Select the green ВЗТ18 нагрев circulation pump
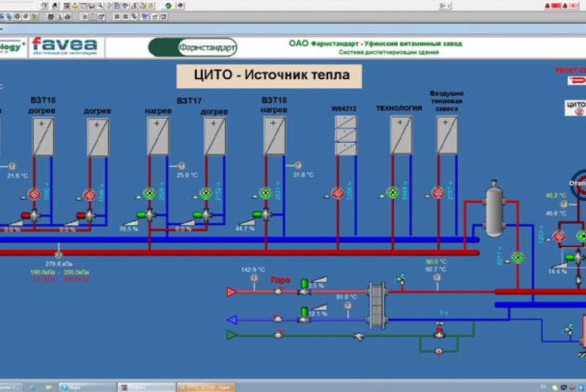The image size is (586, 392). (266, 193)
